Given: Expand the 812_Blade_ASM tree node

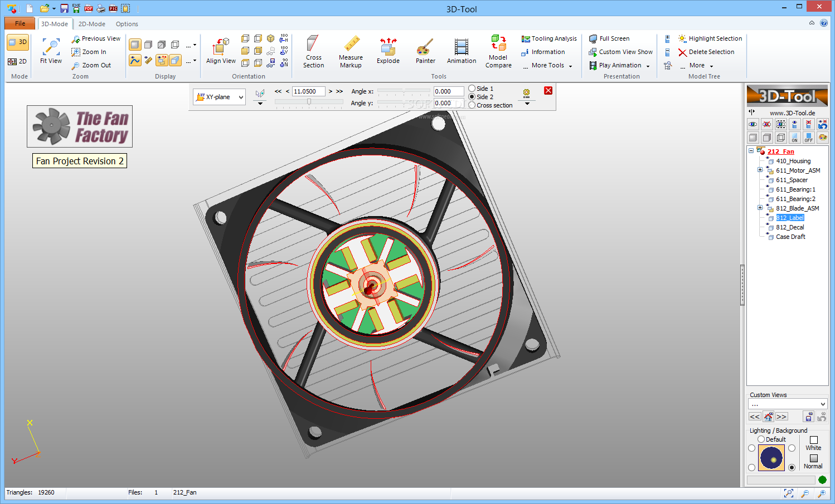Looking at the screenshot, I should point(760,208).
